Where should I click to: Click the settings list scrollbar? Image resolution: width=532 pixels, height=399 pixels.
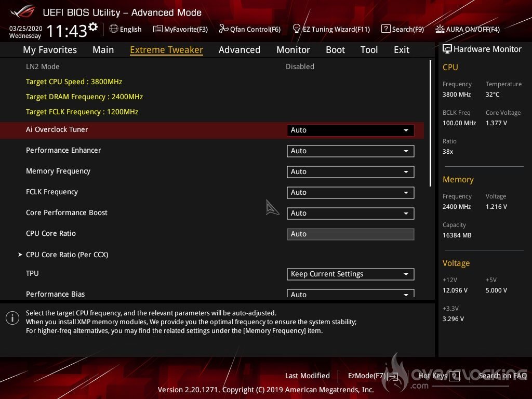(x=430, y=124)
